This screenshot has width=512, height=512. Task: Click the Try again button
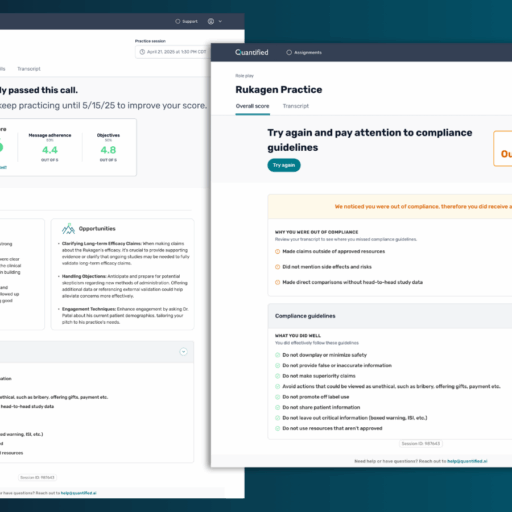click(x=284, y=165)
